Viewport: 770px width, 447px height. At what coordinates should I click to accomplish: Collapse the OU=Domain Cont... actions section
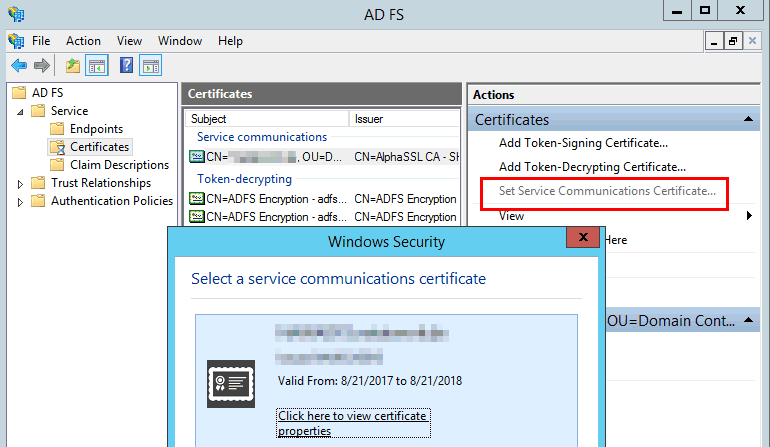(748, 320)
